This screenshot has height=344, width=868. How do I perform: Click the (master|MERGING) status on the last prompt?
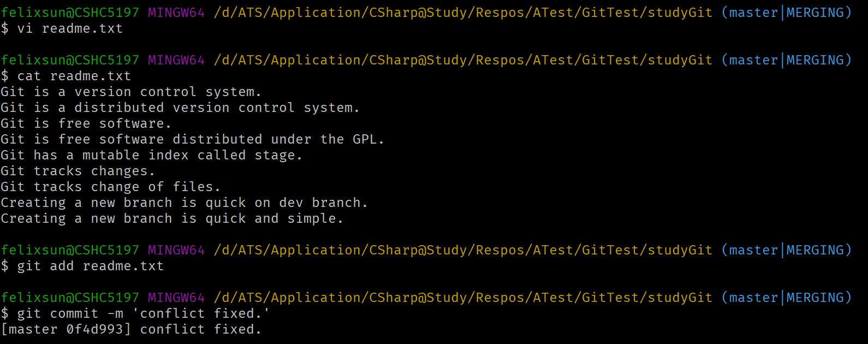786,298
